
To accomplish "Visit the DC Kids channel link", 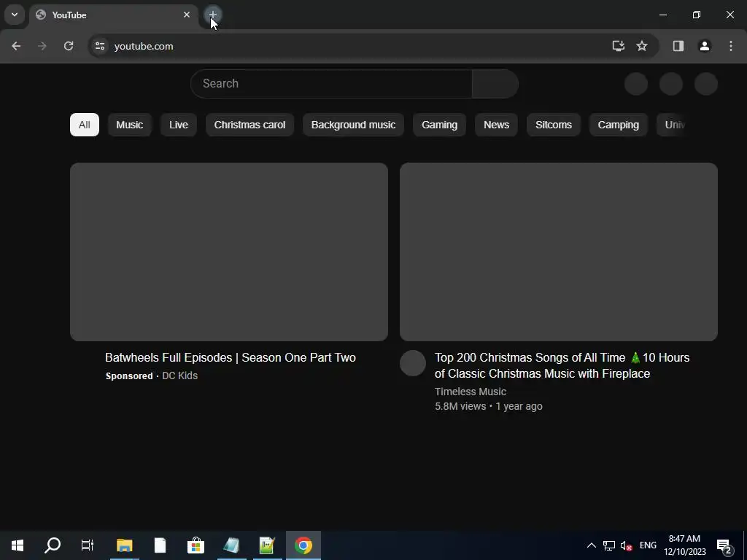I will coord(180,376).
